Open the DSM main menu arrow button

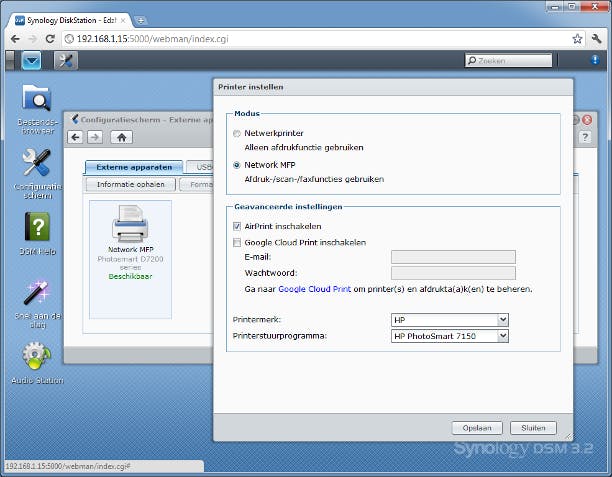[x=32, y=61]
